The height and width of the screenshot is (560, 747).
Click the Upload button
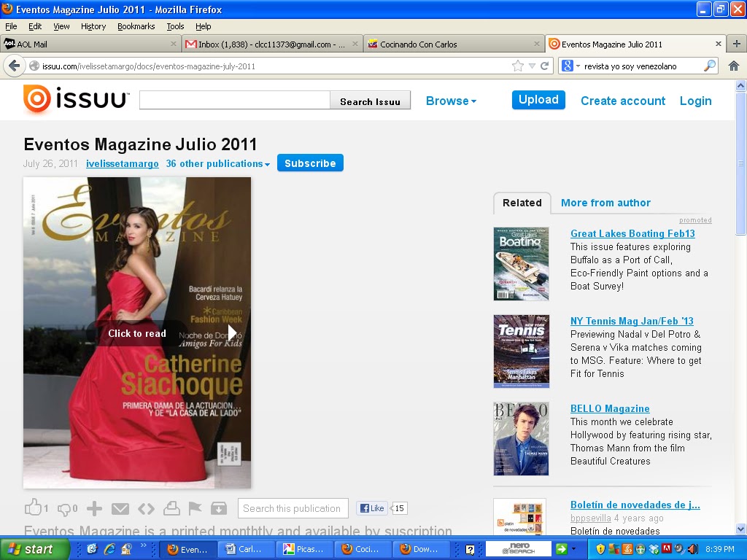[538, 100]
